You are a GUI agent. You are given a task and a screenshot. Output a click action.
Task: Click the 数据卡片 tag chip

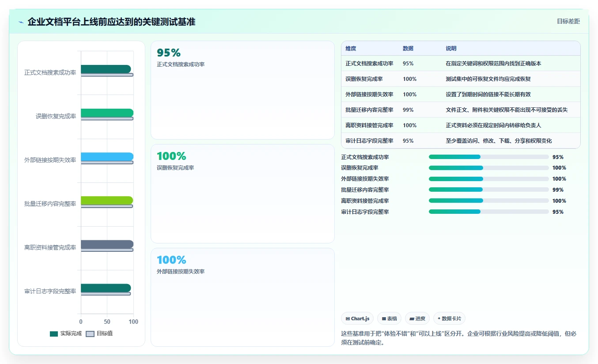coord(449,318)
